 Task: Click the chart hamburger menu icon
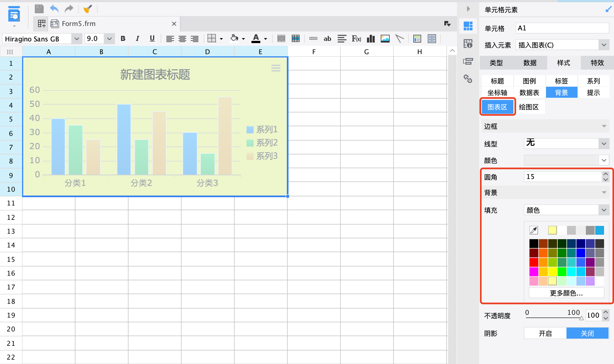click(x=276, y=68)
